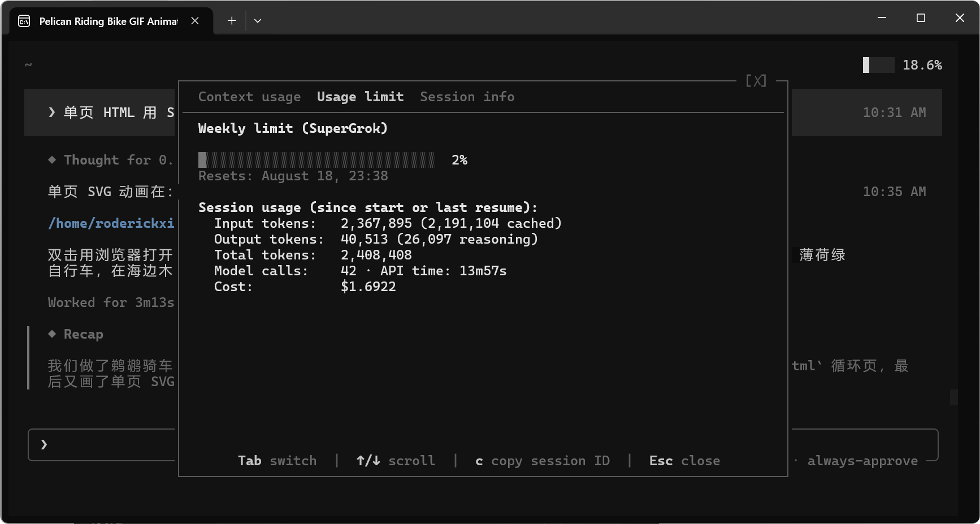
Task: Close the Pelican Riding Bike tab
Action: tap(195, 21)
